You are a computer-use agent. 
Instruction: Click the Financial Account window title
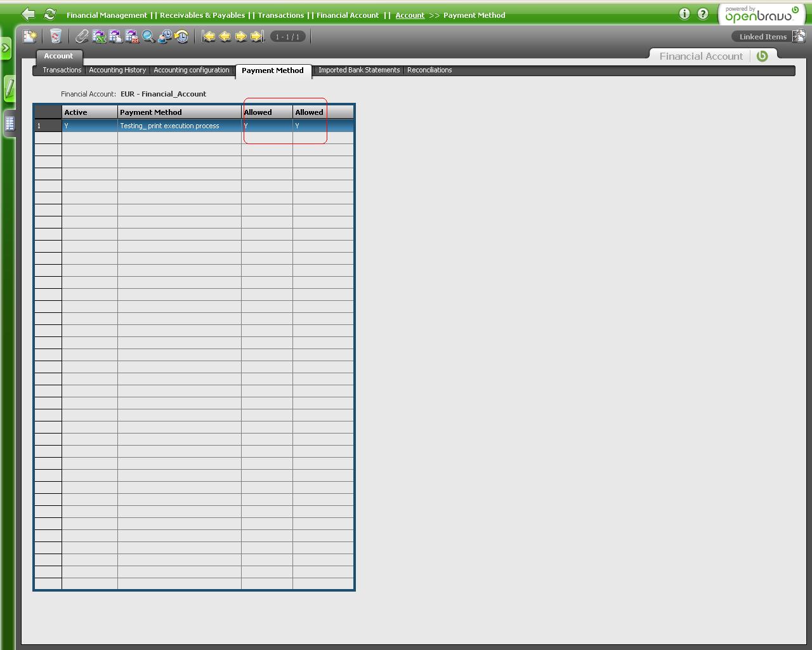pyautogui.click(x=701, y=56)
